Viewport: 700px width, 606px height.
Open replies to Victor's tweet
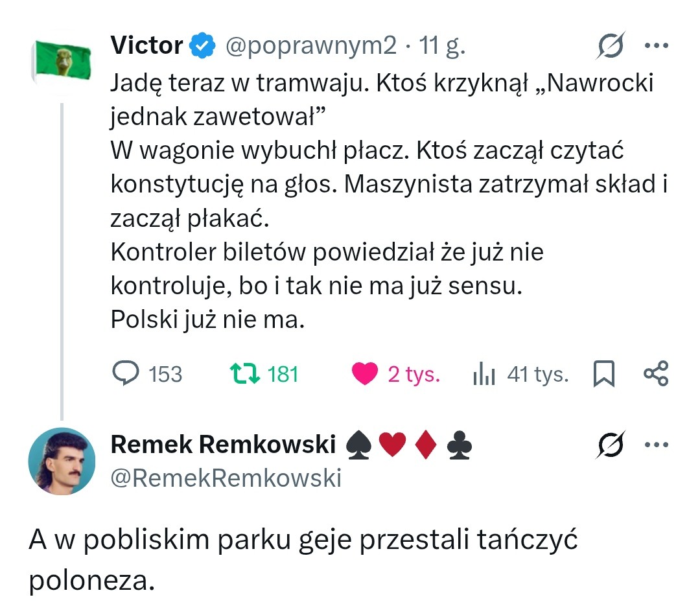(x=128, y=373)
